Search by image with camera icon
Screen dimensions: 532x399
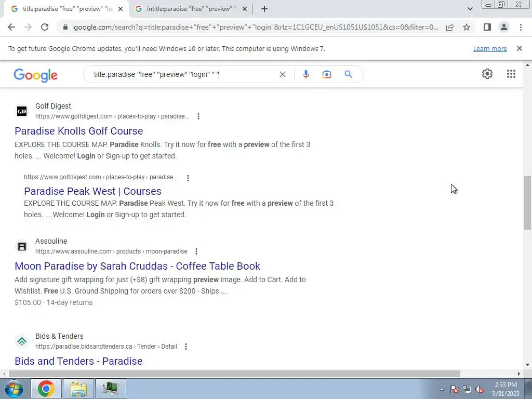327,74
